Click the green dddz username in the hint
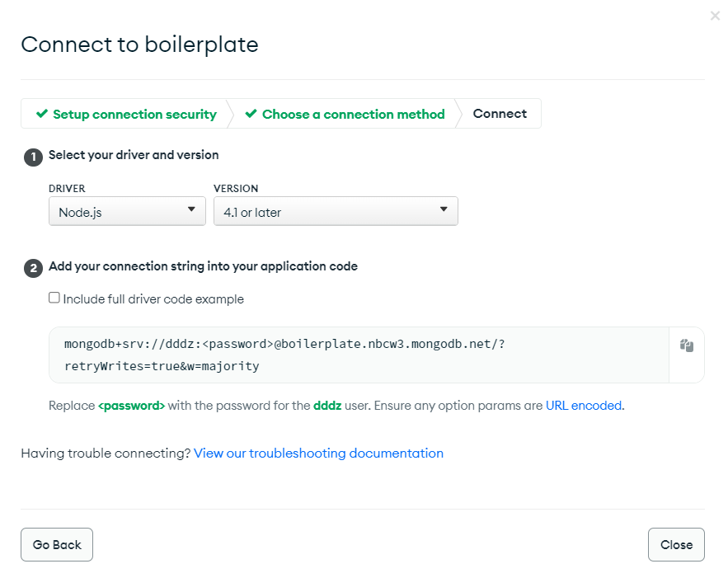The image size is (728, 578). [x=327, y=406]
